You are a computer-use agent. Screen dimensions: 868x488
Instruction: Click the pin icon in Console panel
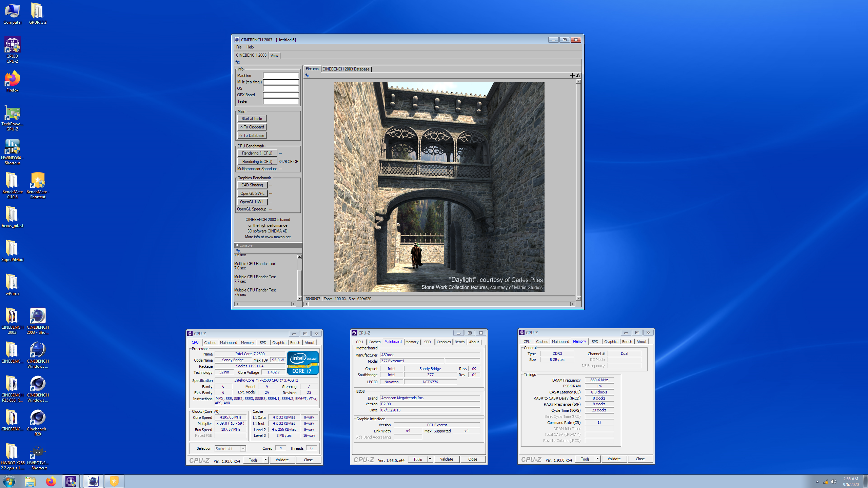coord(238,251)
